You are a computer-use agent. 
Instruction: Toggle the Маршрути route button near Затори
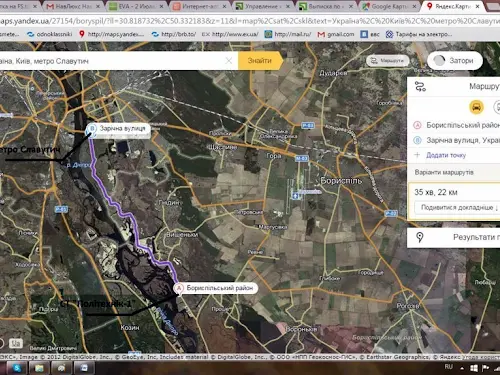[388, 61]
